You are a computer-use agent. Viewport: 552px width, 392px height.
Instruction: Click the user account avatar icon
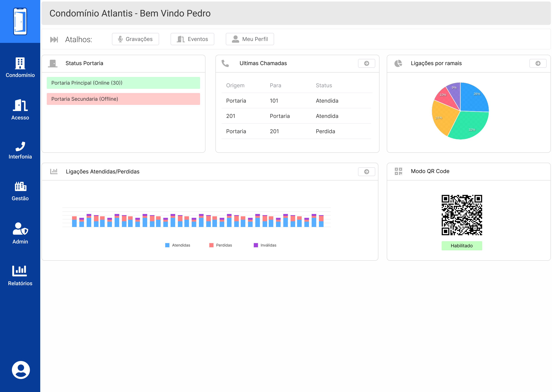pos(21,370)
